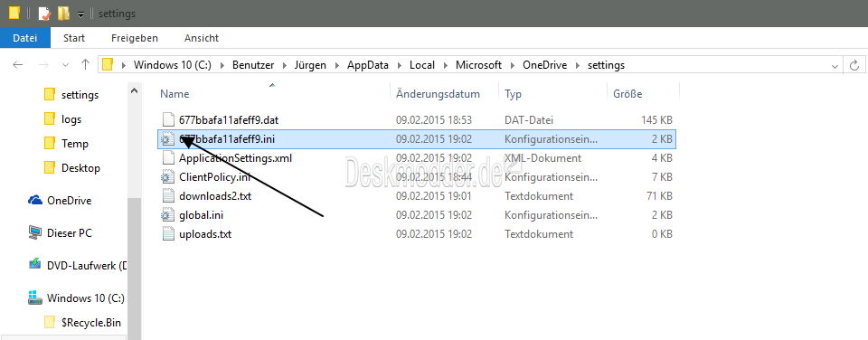This screenshot has height=340, width=868.
Task: Select file downloads2.txt
Action: pyautogui.click(x=215, y=196)
